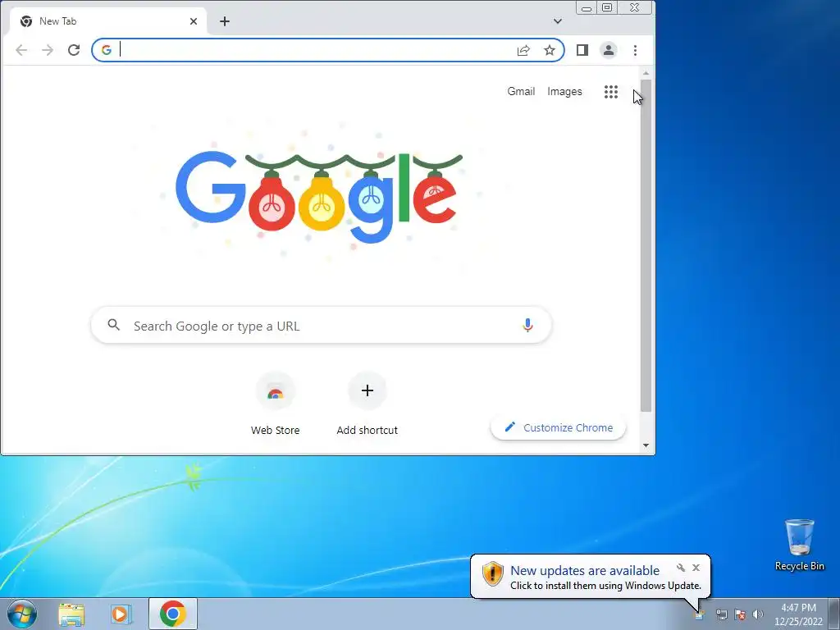Bookmark this tab with the star icon
The height and width of the screenshot is (630, 840).
click(x=550, y=50)
